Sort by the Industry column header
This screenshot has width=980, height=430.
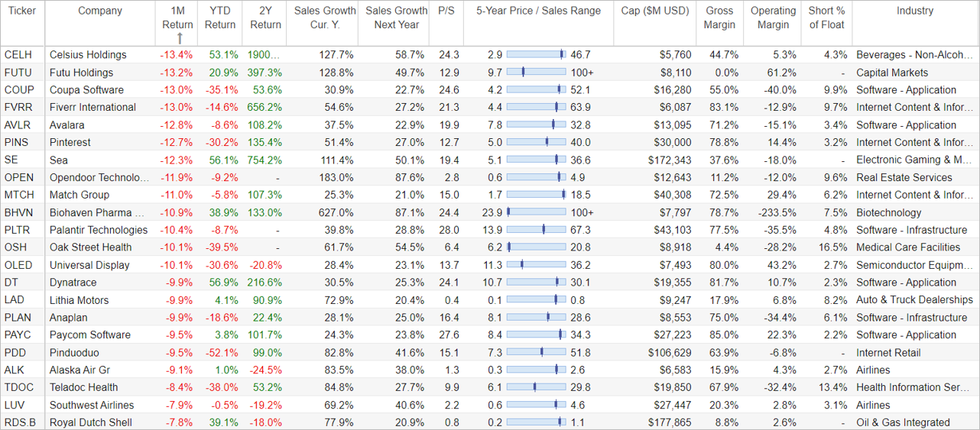click(x=915, y=11)
